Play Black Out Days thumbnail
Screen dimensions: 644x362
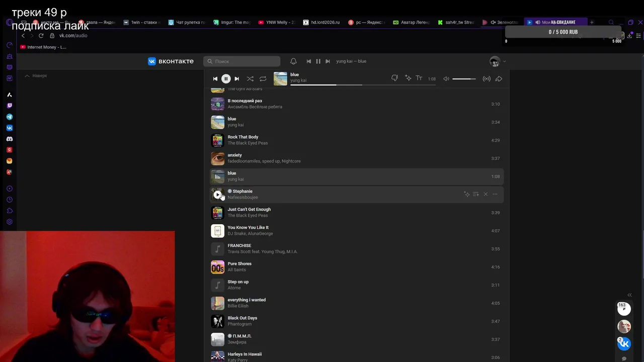217,321
